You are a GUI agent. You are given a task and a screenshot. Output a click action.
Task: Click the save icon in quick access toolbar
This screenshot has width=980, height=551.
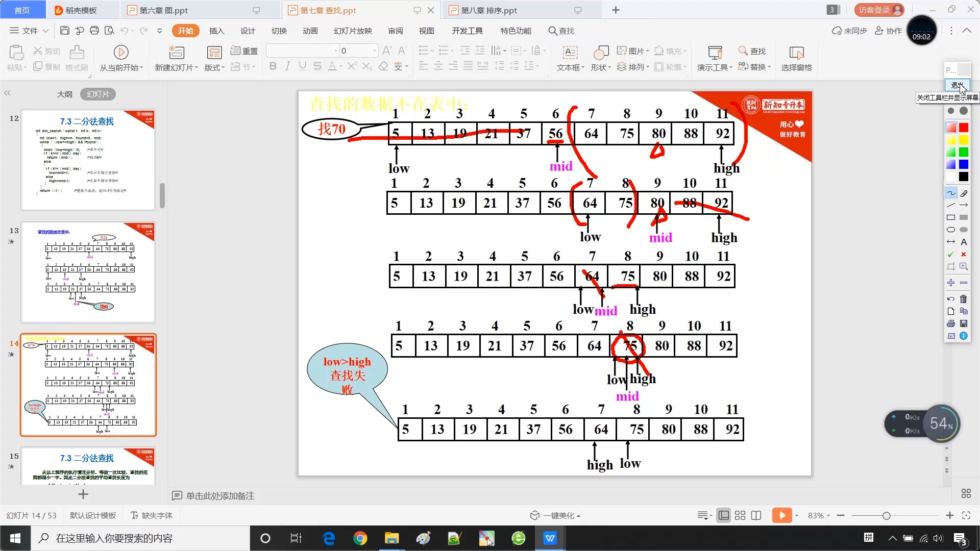coord(64,31)
